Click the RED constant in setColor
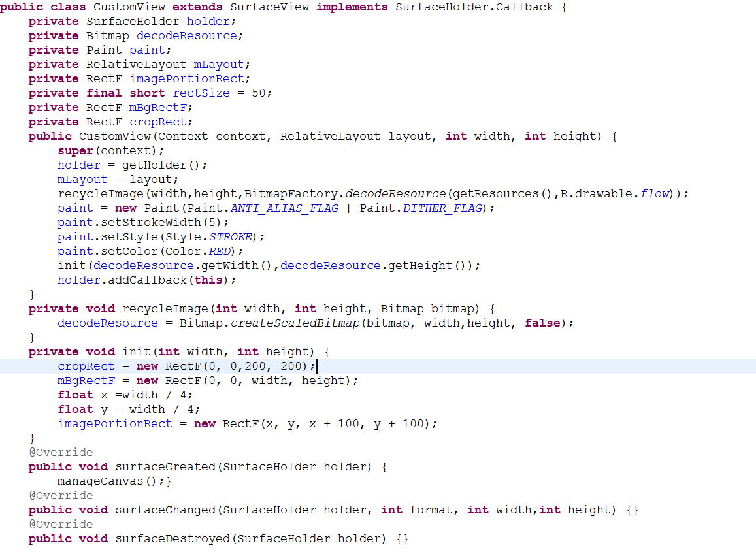The height and width of the screenshot is (552, 756). (x=220, y=252)
